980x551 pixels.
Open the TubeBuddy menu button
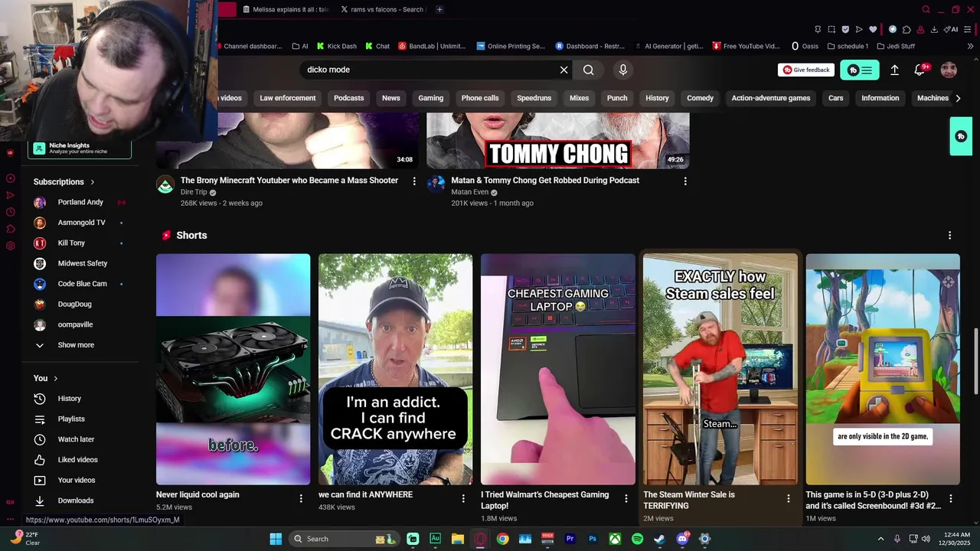(860, 70)
